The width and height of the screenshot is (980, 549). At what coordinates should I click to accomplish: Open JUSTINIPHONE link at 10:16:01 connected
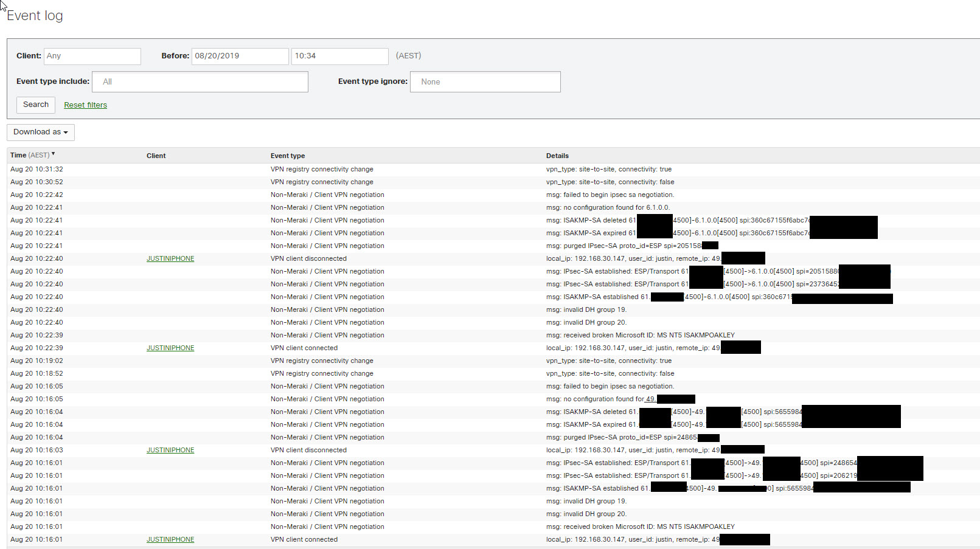pyautogui.click(x=170, y=539)
